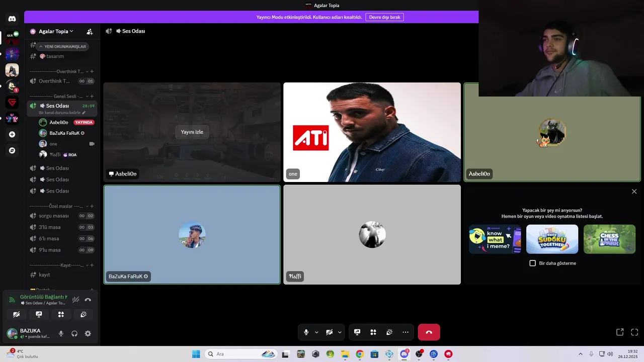Screen dimensions: 644x362
Task: Select user 'one' in voice channel list
Action: (66, 144)
